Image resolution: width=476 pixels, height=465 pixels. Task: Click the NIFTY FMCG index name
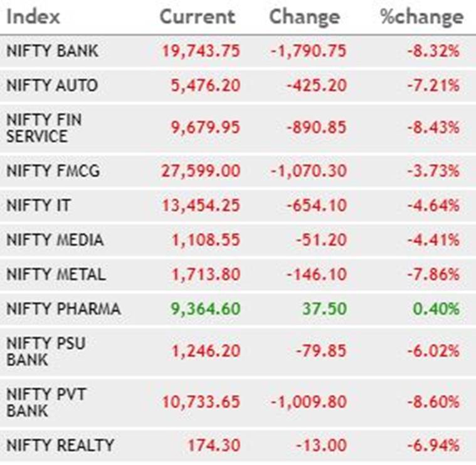coord(53,170)
